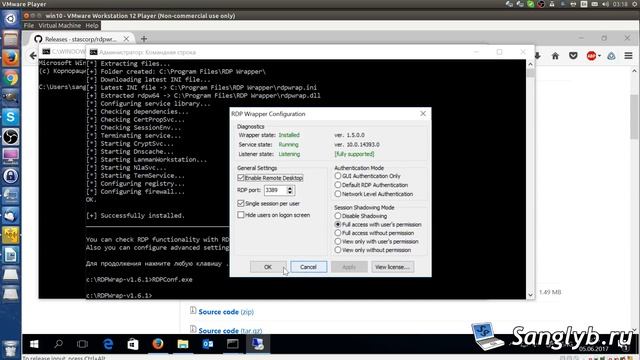Open VMware Help menu
The height and width of the screenshot is (360, 640).
tap(92, 25)
